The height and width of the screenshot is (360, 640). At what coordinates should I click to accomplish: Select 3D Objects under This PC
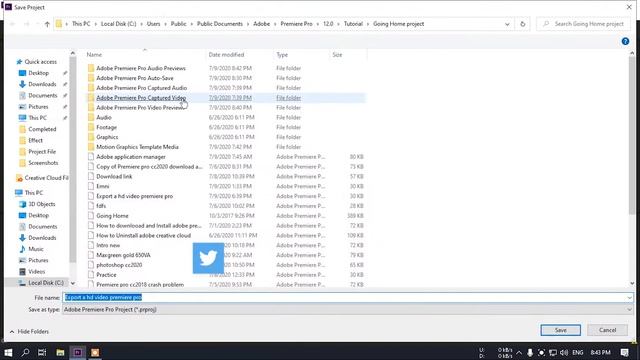click(41, 204)
